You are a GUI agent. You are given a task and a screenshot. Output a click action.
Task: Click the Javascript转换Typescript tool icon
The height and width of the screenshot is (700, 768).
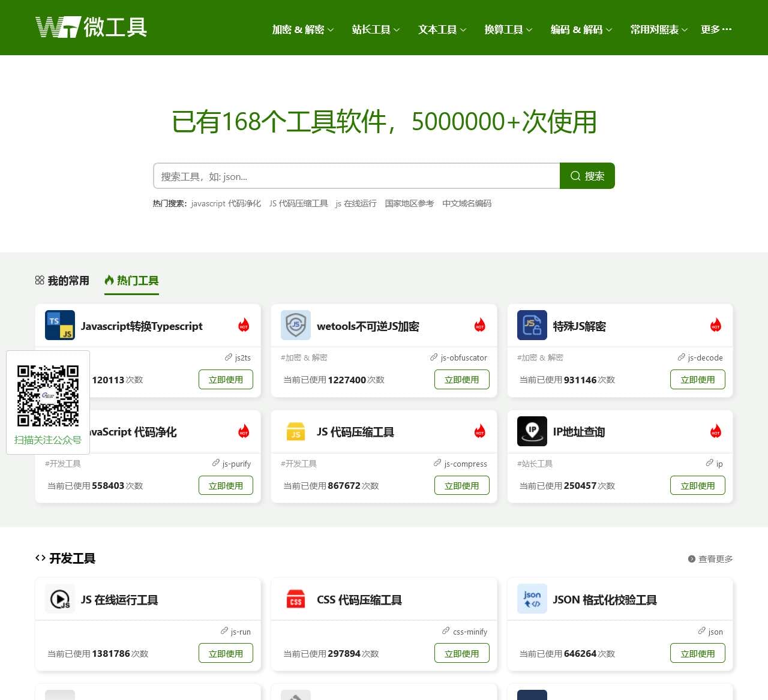pos(60,325)
